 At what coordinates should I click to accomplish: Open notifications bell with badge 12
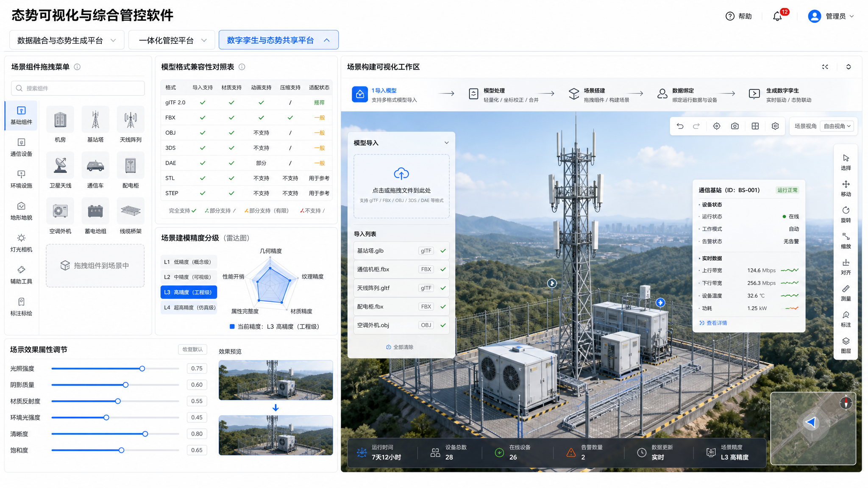click(778, 16)
